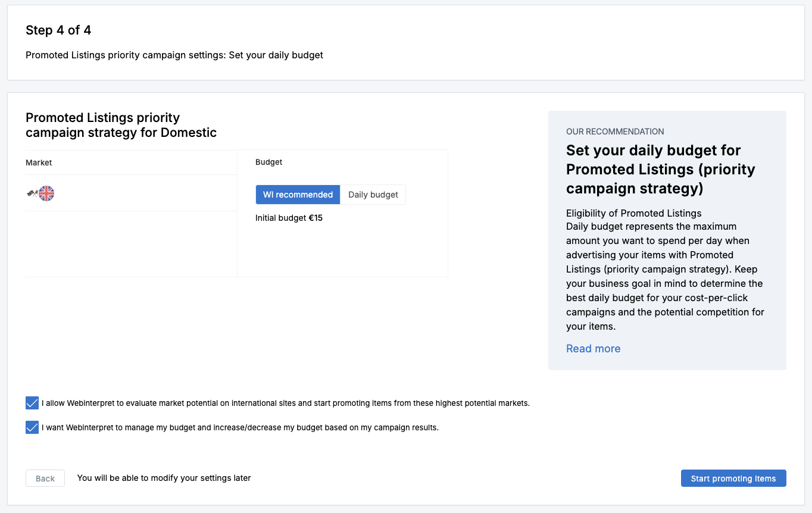Screen dimensions: 812x513
Task: Click the Start promoting items button
Action: point(733,478)
